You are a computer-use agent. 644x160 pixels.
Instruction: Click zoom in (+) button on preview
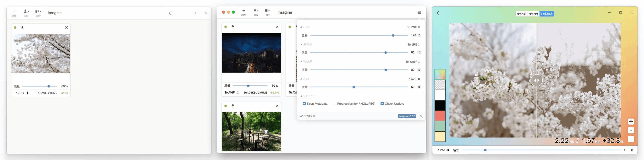tap(631, 130)
